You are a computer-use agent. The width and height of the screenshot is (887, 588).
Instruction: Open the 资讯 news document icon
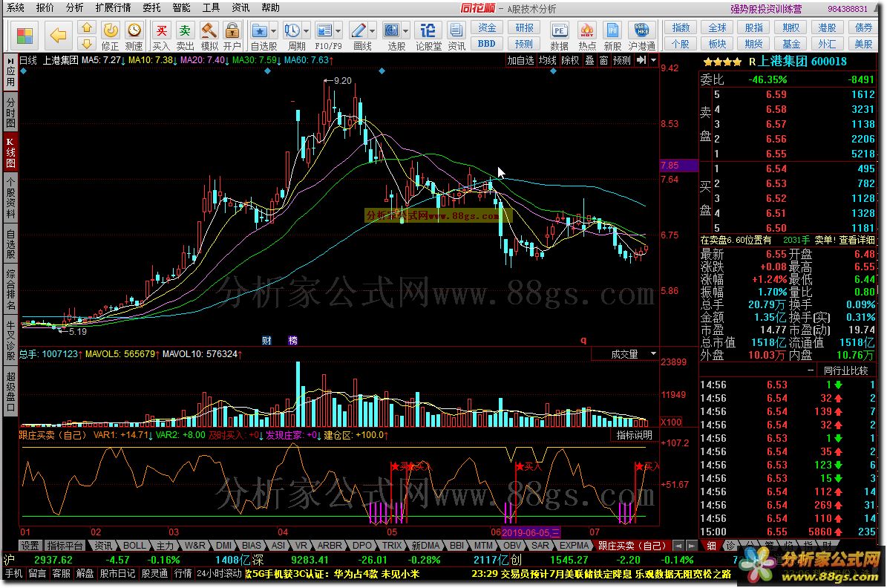coord(456,30)
